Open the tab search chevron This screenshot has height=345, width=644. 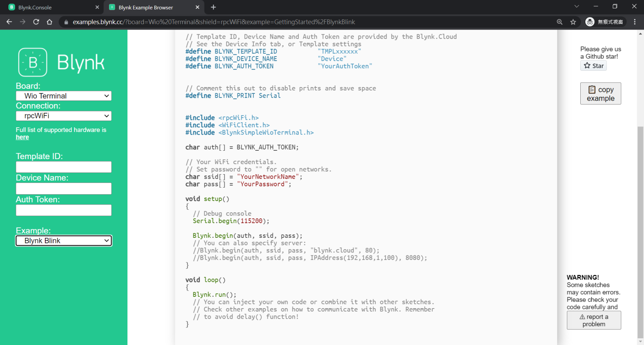coord(576,6)
